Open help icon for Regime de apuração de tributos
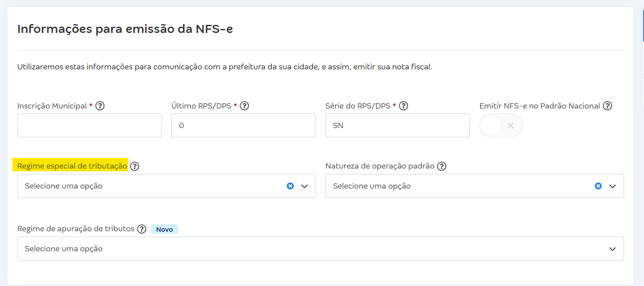Viewport: 644px width, 286px height. coord(142,229)
